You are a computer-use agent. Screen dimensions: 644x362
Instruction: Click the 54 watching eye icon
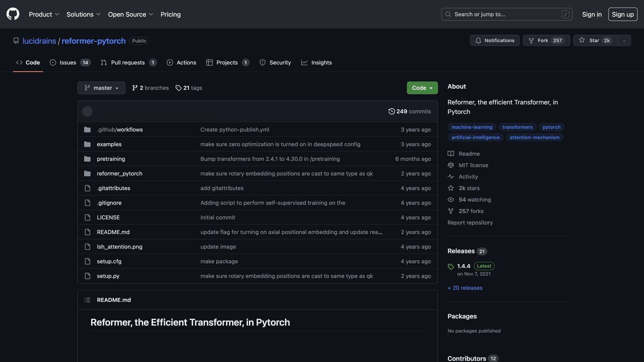[451, 200]
